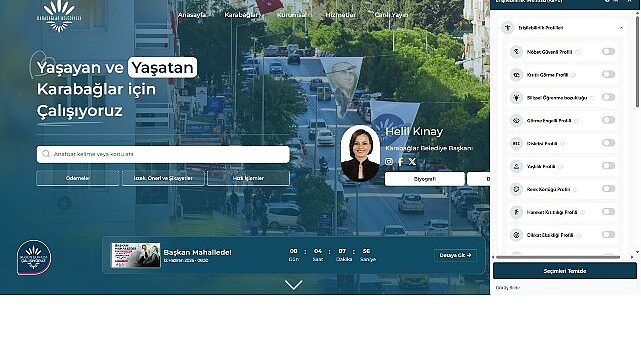Click the magnifier icon in the search bar

pos(46,154)
